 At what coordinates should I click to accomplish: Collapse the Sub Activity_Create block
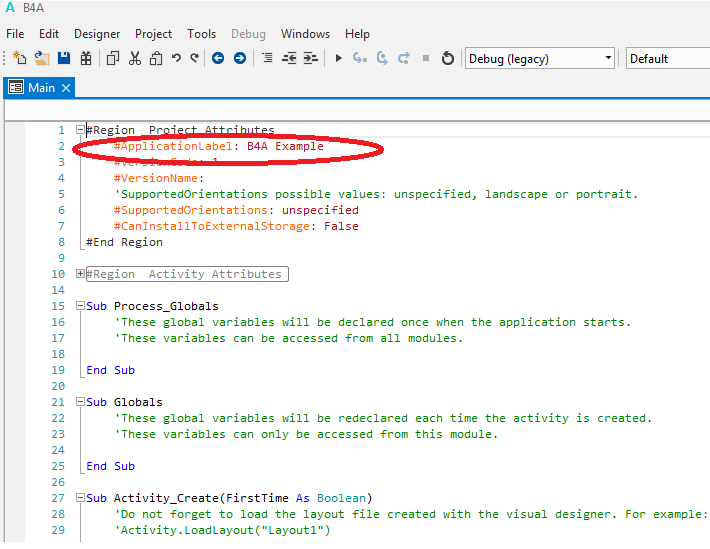(80, 498)
